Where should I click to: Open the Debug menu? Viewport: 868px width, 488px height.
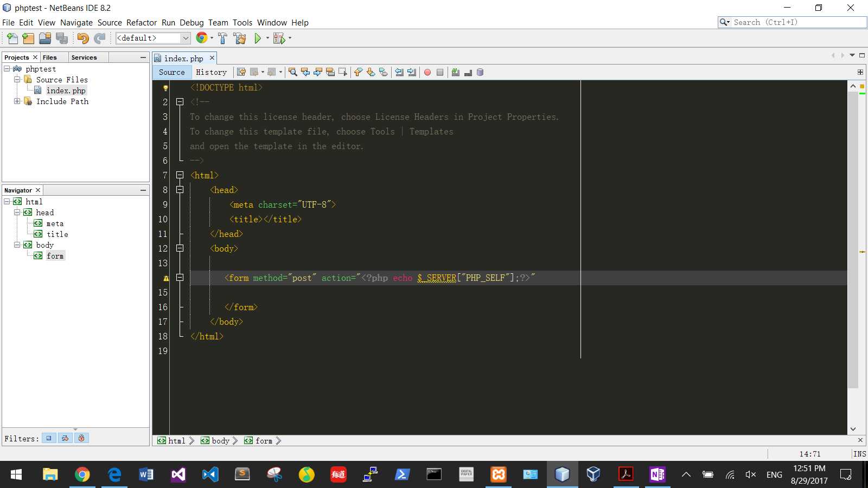(x=192, y=23)
